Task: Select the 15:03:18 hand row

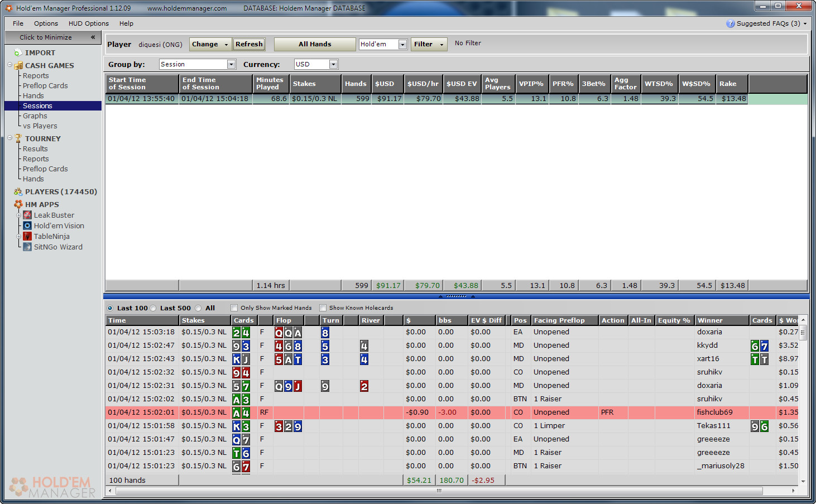Action: [453, 332]
